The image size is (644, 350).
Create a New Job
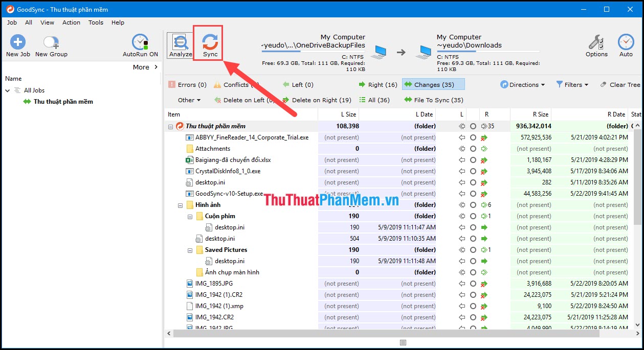(x=17, y=43)
